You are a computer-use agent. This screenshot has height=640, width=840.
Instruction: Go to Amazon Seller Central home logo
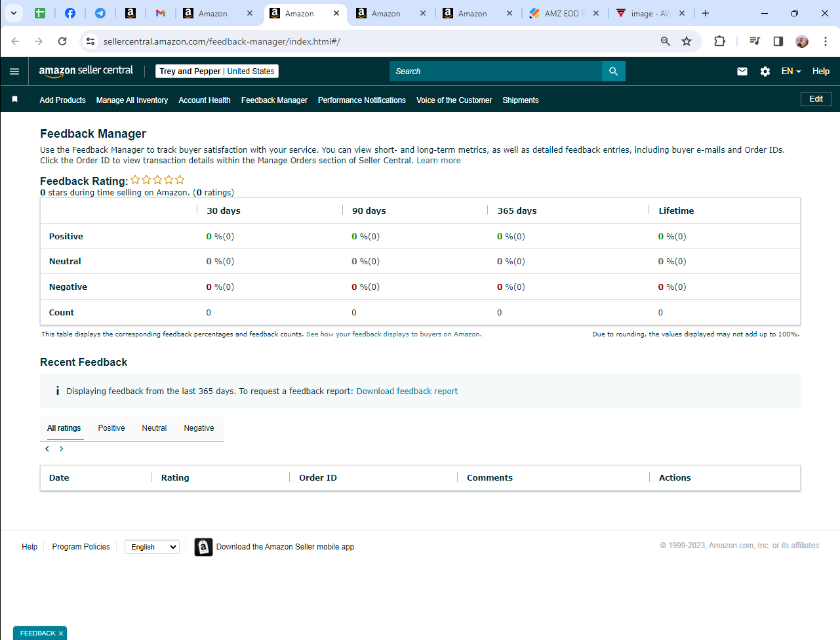pos(86,71)
